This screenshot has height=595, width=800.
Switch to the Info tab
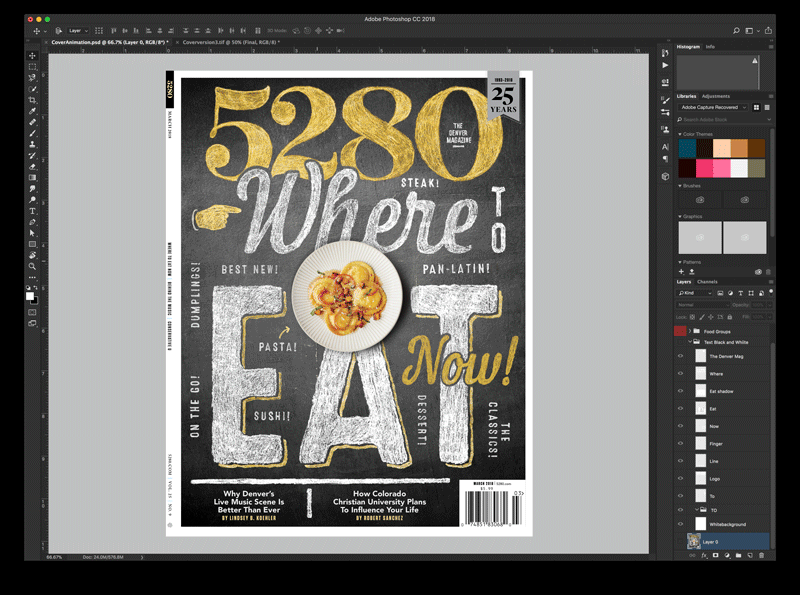click(x=710, y=46)
